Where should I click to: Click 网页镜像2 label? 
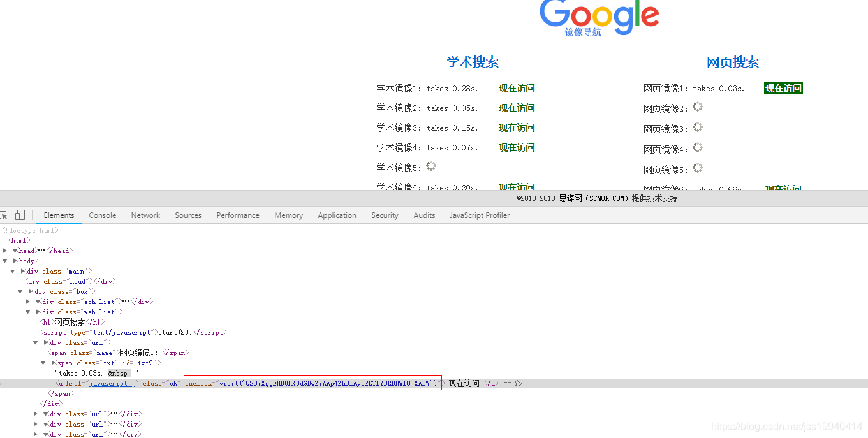[x=666, y=108]
